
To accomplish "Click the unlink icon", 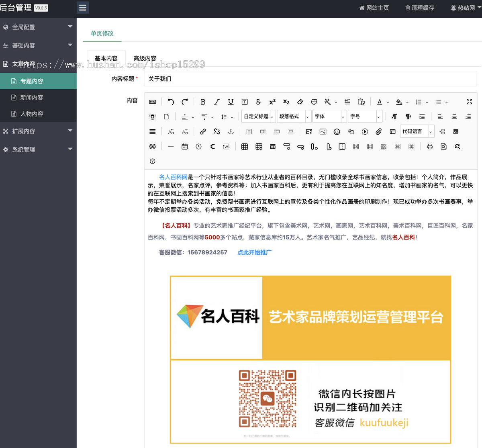I will tap(217, 131).
